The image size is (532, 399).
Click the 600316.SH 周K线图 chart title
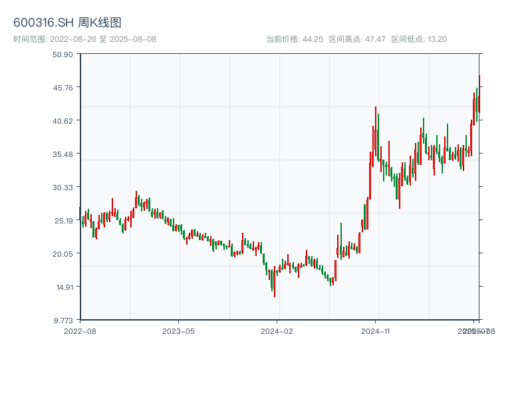[x=67, y=23]
